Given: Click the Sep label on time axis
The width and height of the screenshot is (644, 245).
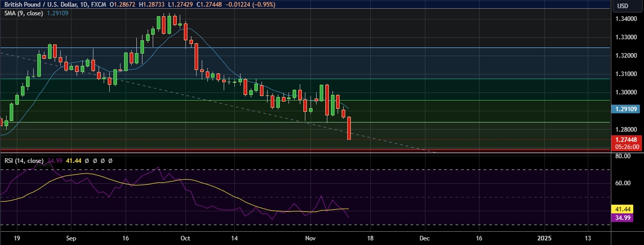Looking at the screenshot, I should pyautogui.click(x=71, y=238).
